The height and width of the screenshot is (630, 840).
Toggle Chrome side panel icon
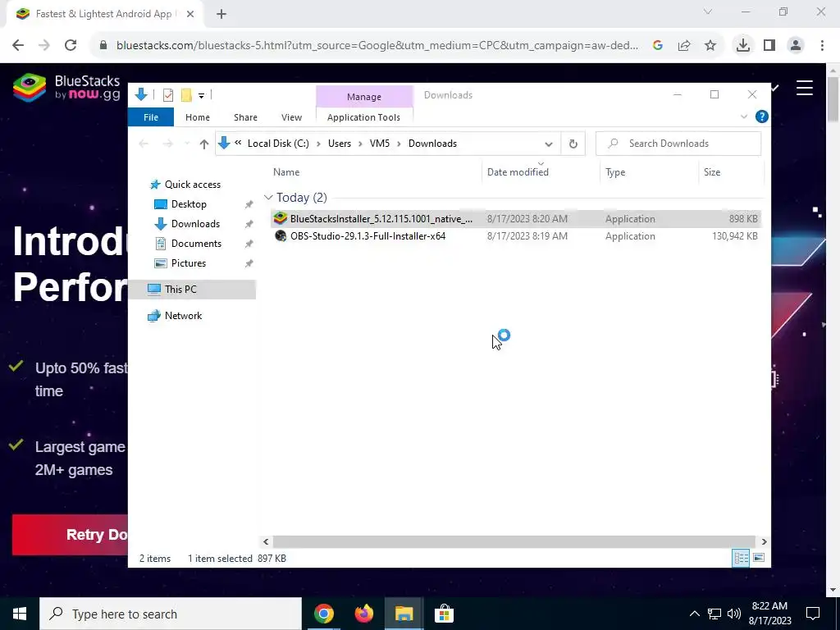(x=769, y=46)
